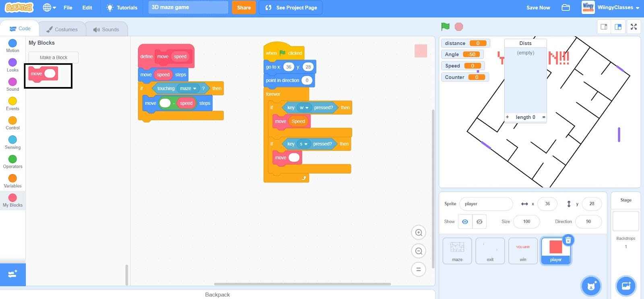Screen dimensions: 644x299
Task: Select the Sensing block category
Action: pos(12,143)
